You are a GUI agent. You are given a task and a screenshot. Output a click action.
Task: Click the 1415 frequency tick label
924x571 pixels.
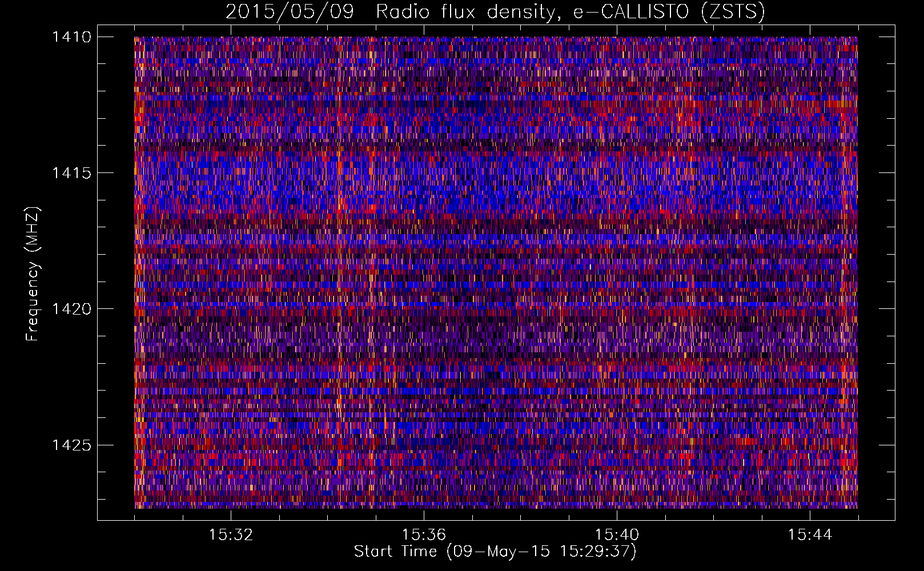[71, 173]
